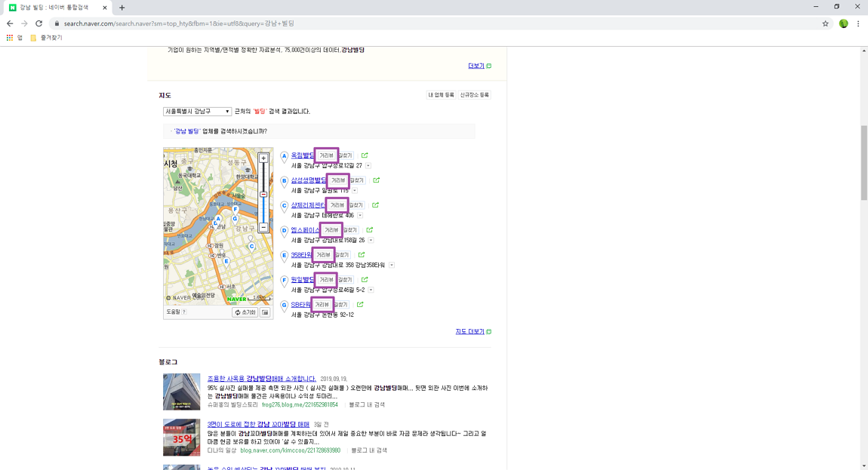Expand the 삼성생명빌딩 address arrow
This screenshot has width=868, height=470.
(x=355, y=190)
